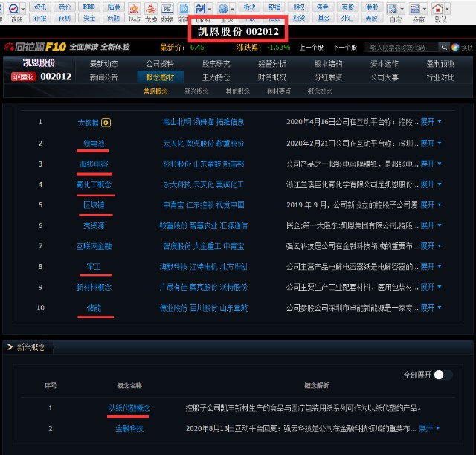Open the 互联网金融 concept link
Screen dimensions: 476x455
click(94, 246)
